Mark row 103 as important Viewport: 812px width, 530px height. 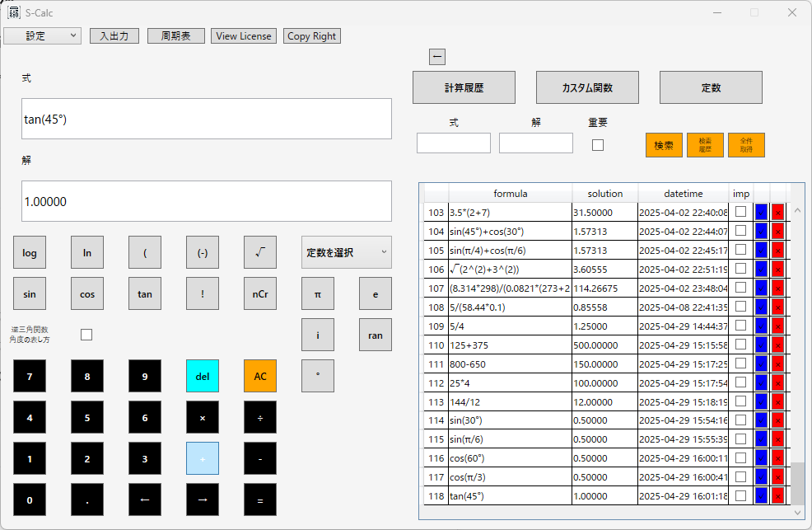[741, 211]
